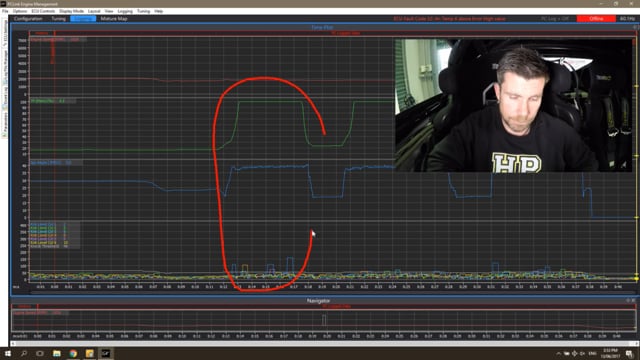Click the view window box in Navigator
The width and height of the screenshot is (640, 360).
pos(324,320)
